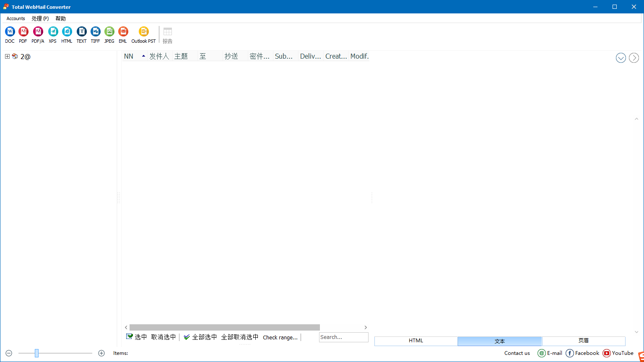Switch to the 页眉 preview tab
The height and width of the screenshot is (362, 644).
(x=584, y=341)
